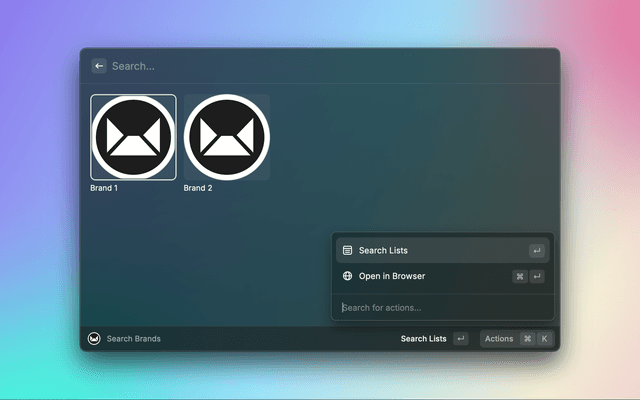Image resolution: width=640 pixels, height=400 pixels.
Task: Focus the top Search field
Action: tap(300, 66)
